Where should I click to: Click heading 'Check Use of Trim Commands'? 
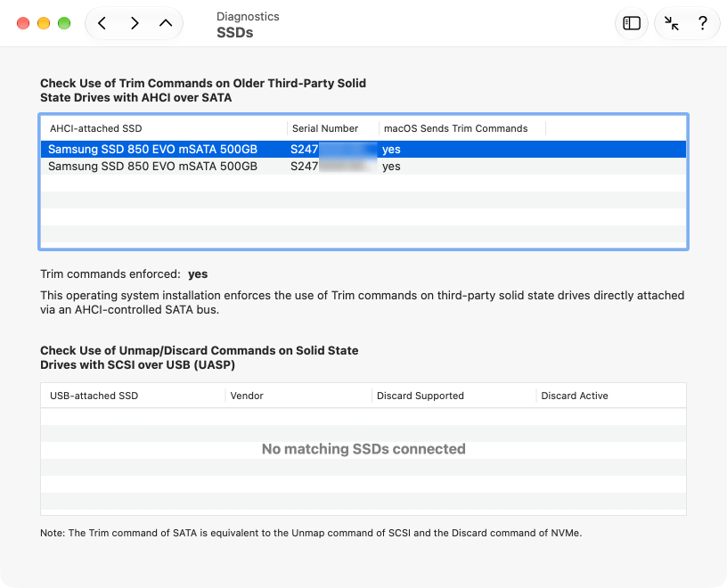coord(203,90)
